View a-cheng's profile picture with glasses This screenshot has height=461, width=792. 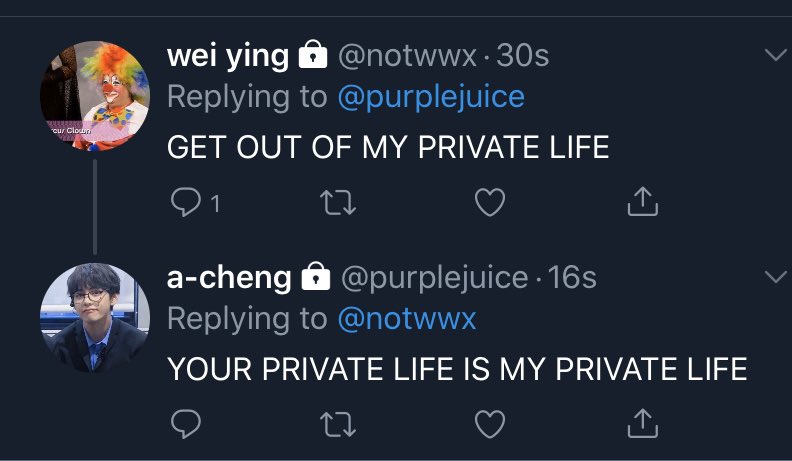pos(94,318)
